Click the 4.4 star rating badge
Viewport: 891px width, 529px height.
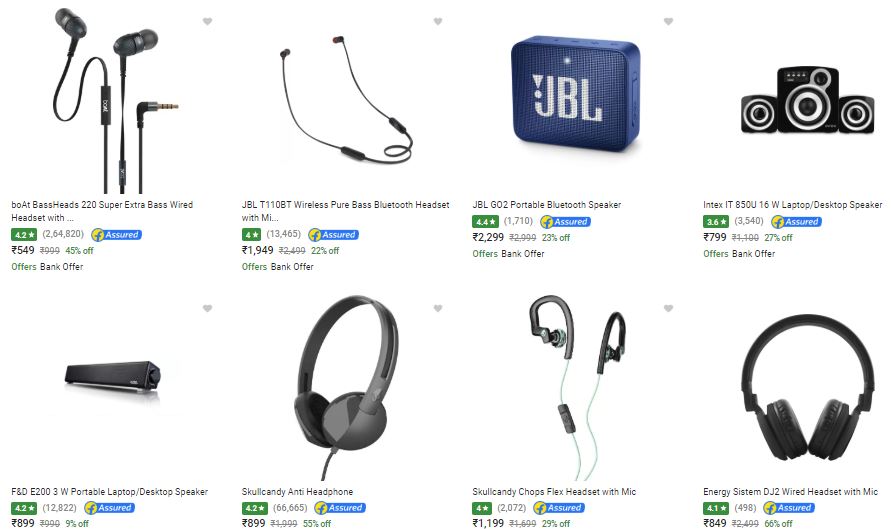pos(485,222)
